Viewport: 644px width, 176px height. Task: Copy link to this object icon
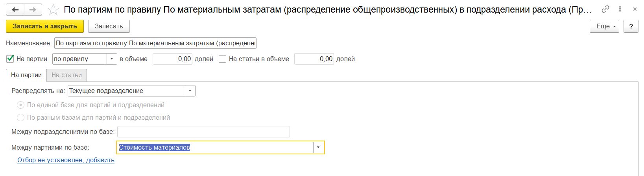[605, 9]
